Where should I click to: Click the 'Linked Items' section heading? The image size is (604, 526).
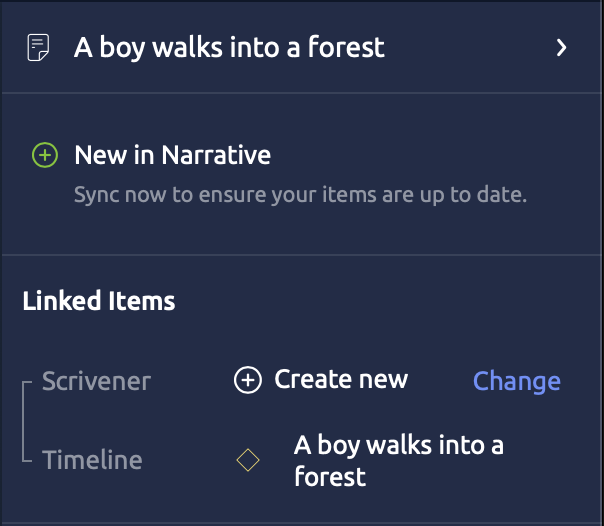pyautogui.click(x=99, y=300)
